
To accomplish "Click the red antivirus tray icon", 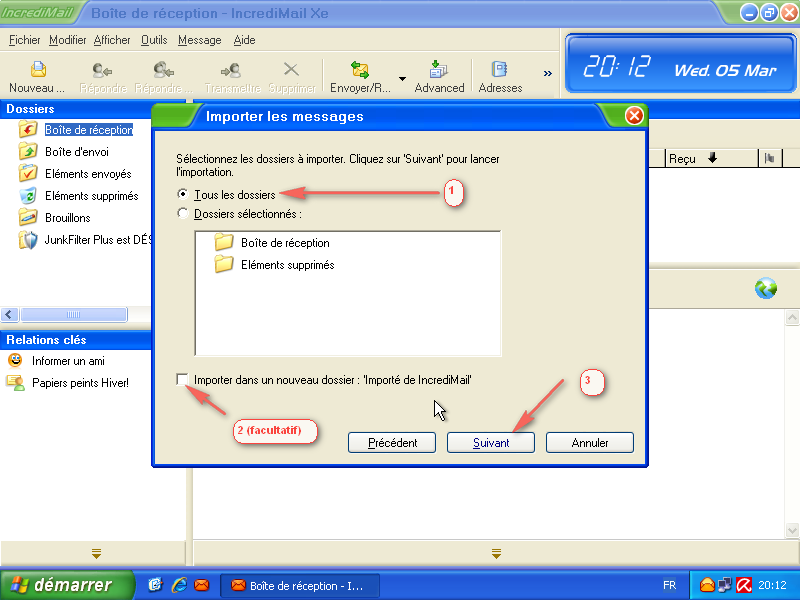I will pyautogui.click(x=744, y=585).
